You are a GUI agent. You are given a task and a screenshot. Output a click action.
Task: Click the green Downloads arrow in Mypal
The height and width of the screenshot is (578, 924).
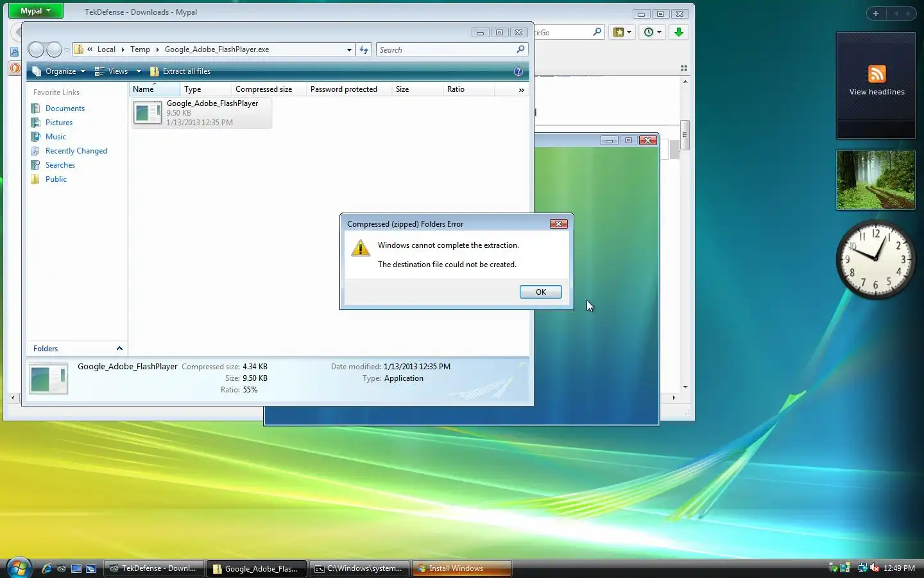679,32
